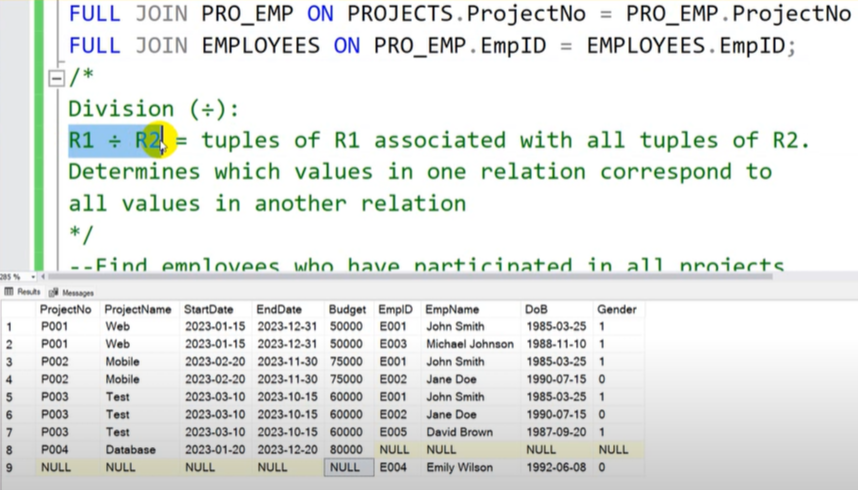The width and height of the screenshot is (859, 491).
Task: Switch to the Messages tab
Action: [77, 293]
